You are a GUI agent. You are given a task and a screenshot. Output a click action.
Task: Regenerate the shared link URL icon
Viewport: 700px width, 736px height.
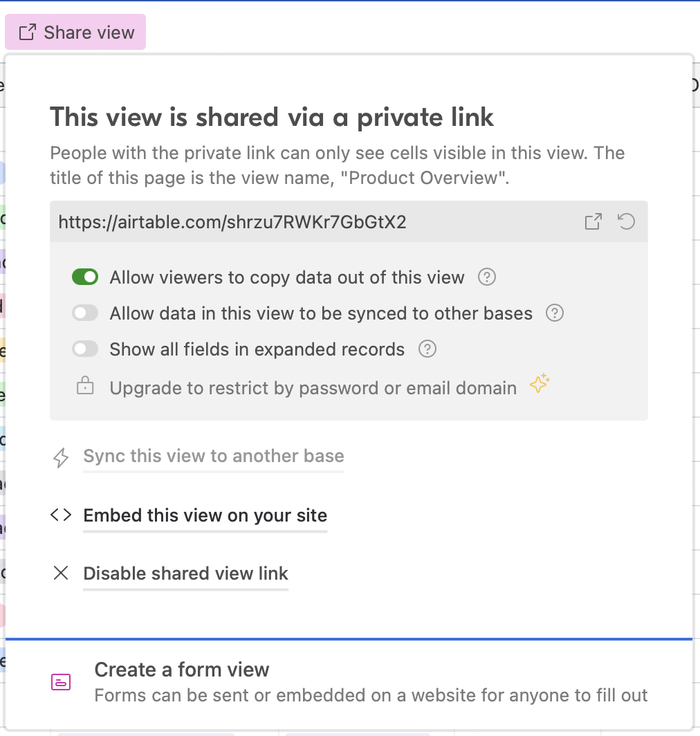tap(626, 221)
